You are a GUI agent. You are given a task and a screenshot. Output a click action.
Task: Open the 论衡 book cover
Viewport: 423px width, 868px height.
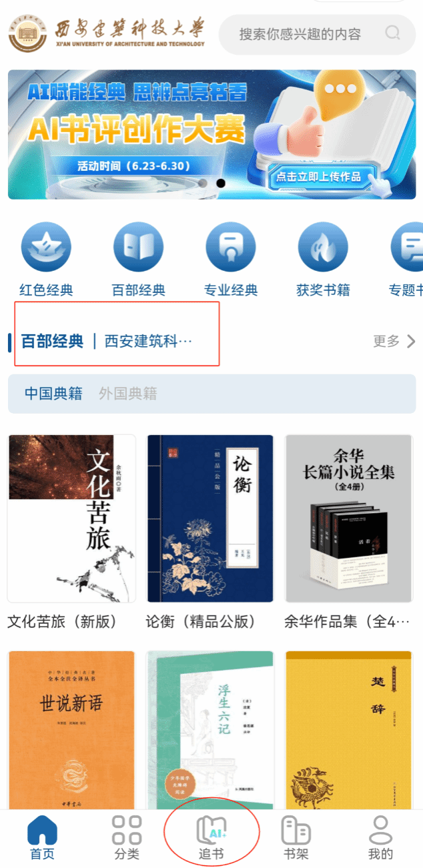(210, 518)
